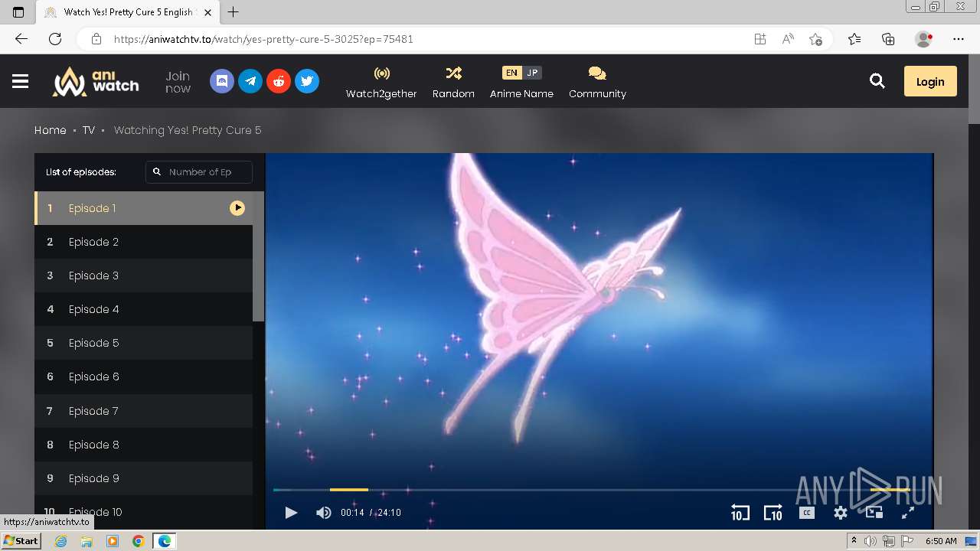Viewport: 980px width, 551px height.
Task: Select Episode 5 in list
Action: point(143,343)
